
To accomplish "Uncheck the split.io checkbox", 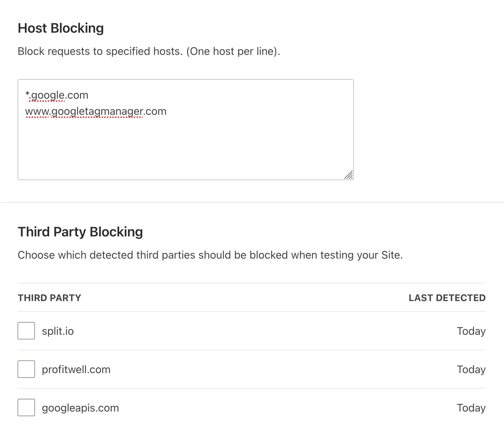I will point(26,331).
